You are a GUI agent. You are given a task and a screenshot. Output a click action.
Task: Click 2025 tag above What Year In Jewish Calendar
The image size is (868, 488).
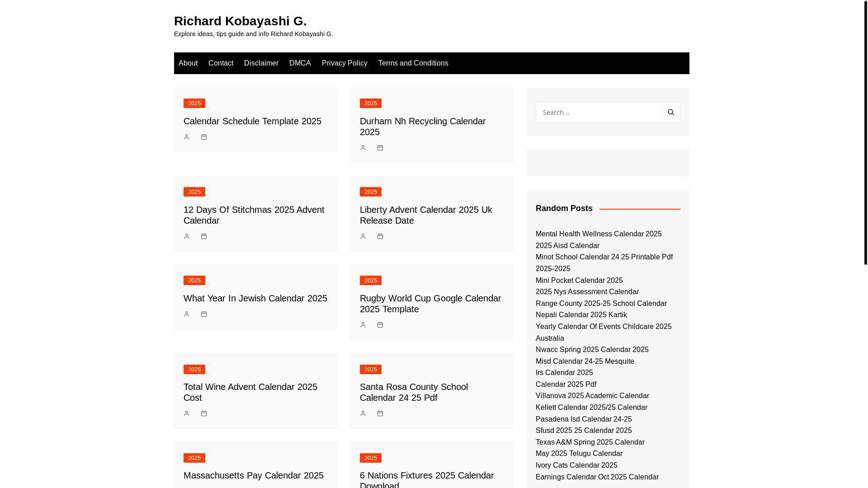coord(194,281)
